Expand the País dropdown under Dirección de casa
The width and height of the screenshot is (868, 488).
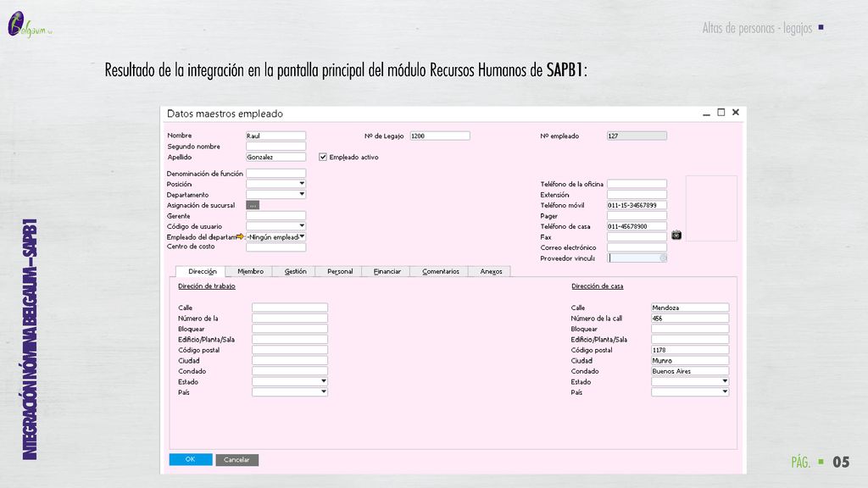coord(725,391)
